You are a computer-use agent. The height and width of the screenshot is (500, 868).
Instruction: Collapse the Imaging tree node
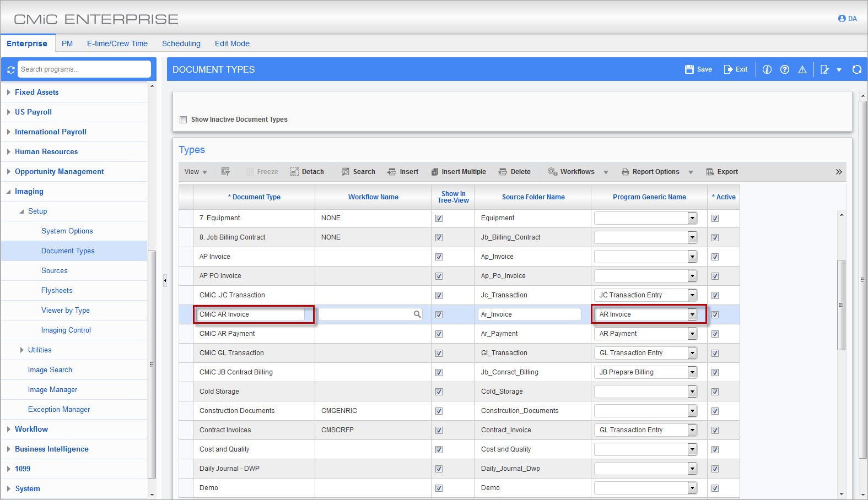point(9,191)
